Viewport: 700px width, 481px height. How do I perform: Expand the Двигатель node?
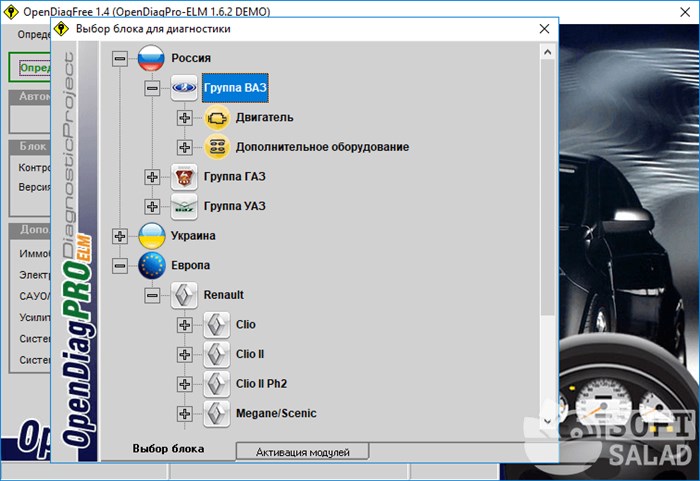click(185, 118)
